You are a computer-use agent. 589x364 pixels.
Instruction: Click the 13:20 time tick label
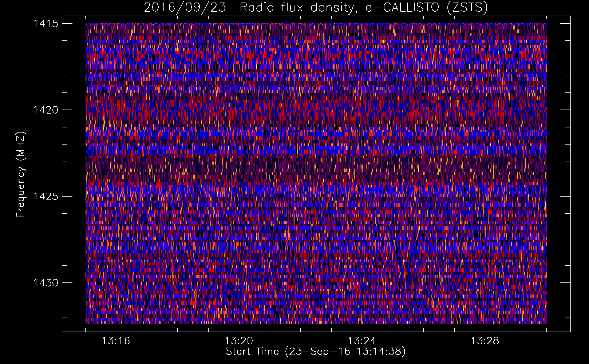[239, 341]
